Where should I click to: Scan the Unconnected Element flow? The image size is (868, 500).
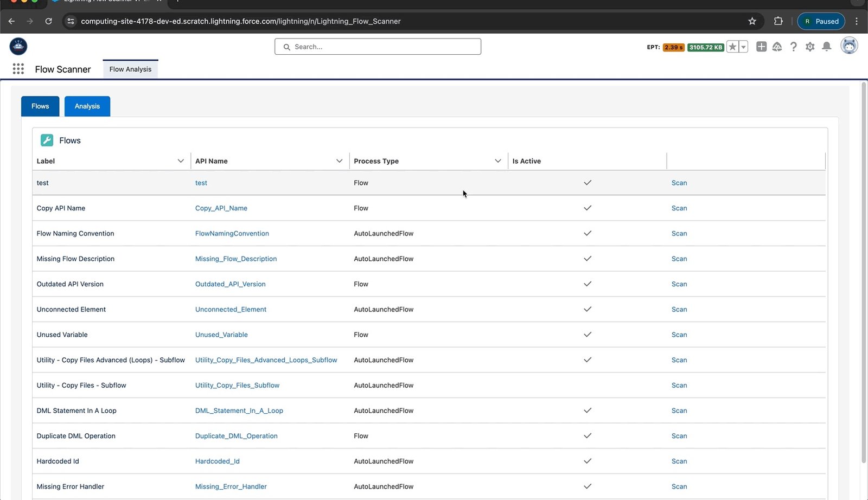[x=679, y=310]
